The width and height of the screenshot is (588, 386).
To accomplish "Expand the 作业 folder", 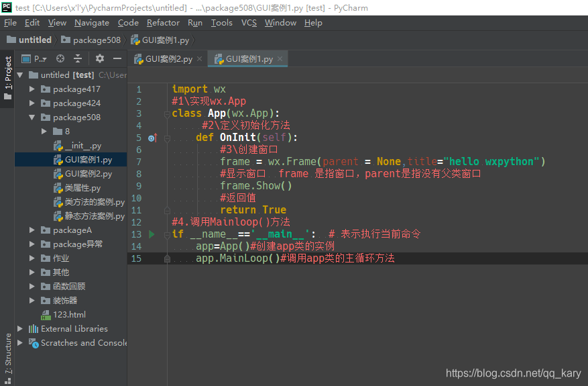I will point(32,258).
